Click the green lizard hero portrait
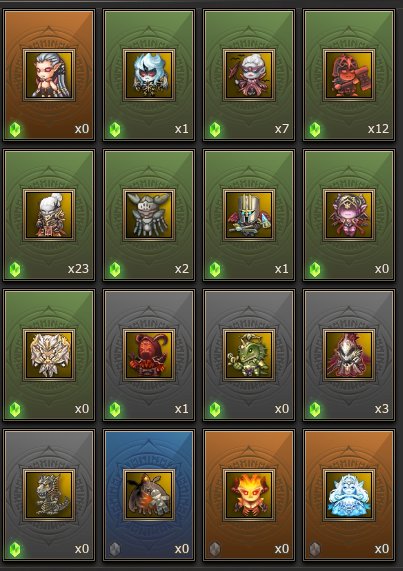The height and width of the screenshot is (571, 403). pyautogui.click(x=249, y=355)
